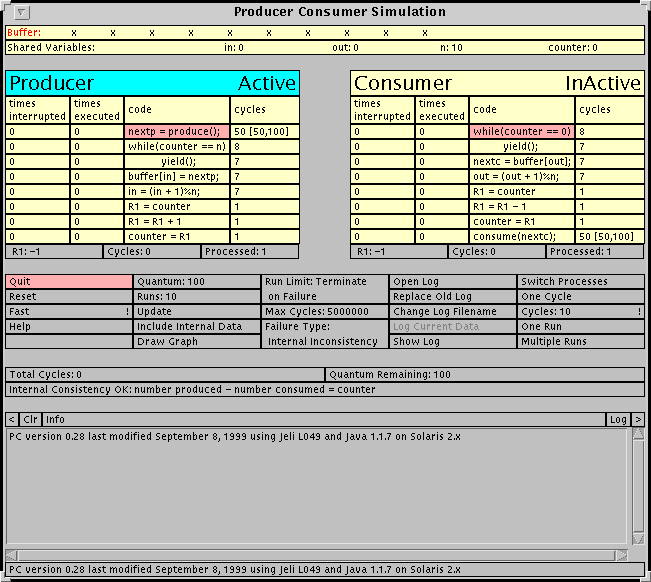651x582 pixels.
Task: Run One Cycle of the simulation
Action: 581,297
